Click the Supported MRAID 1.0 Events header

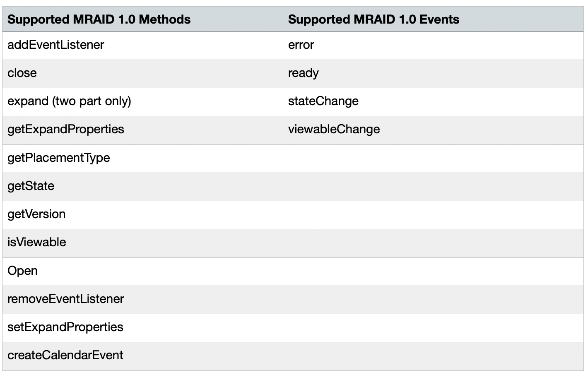point(374,19)
